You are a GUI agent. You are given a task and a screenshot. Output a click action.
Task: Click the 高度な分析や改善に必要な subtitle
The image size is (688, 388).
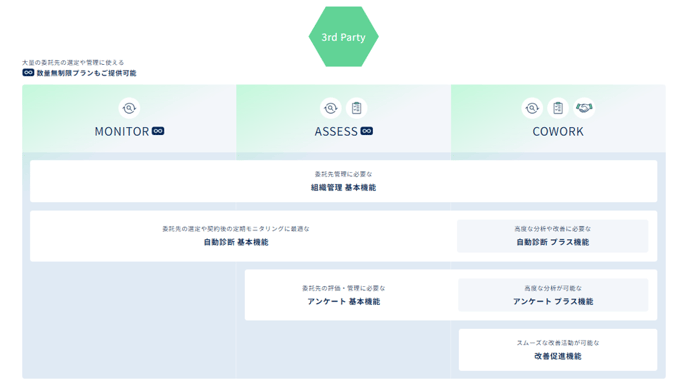coord(552,229)
